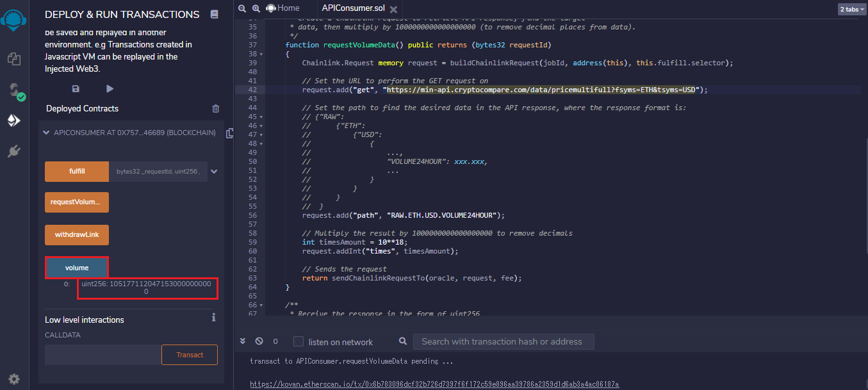Clear deployed contracts with the trash icon
The image size is (868, 390).
[215, 108]
